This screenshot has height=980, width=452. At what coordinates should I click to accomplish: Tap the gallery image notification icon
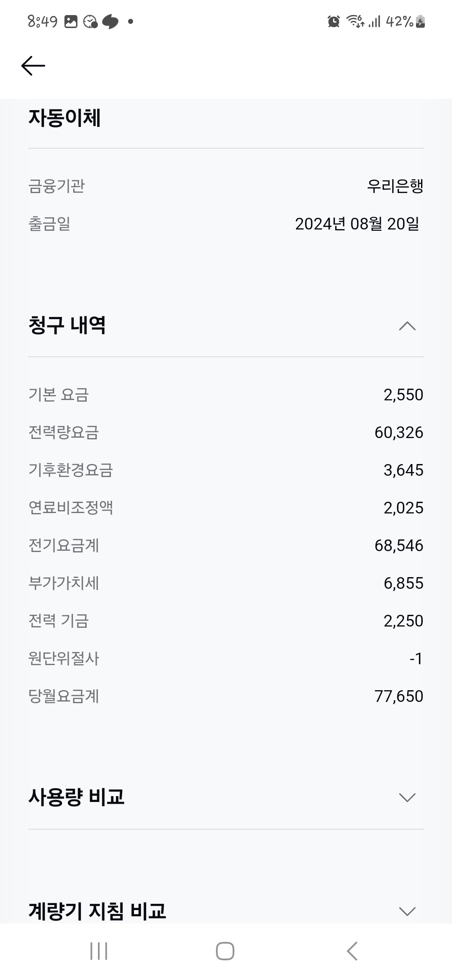click(x=71, y=21)
